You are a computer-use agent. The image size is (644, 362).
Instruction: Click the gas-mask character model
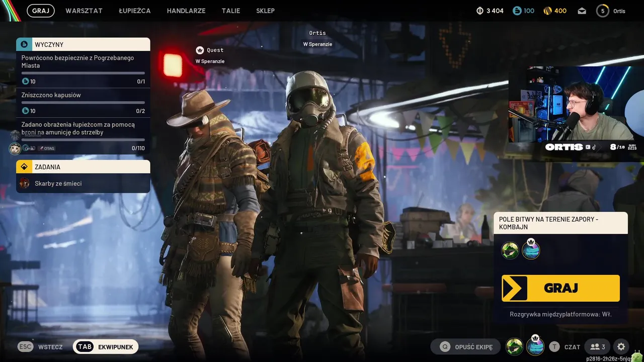click(x=322, y=216)
